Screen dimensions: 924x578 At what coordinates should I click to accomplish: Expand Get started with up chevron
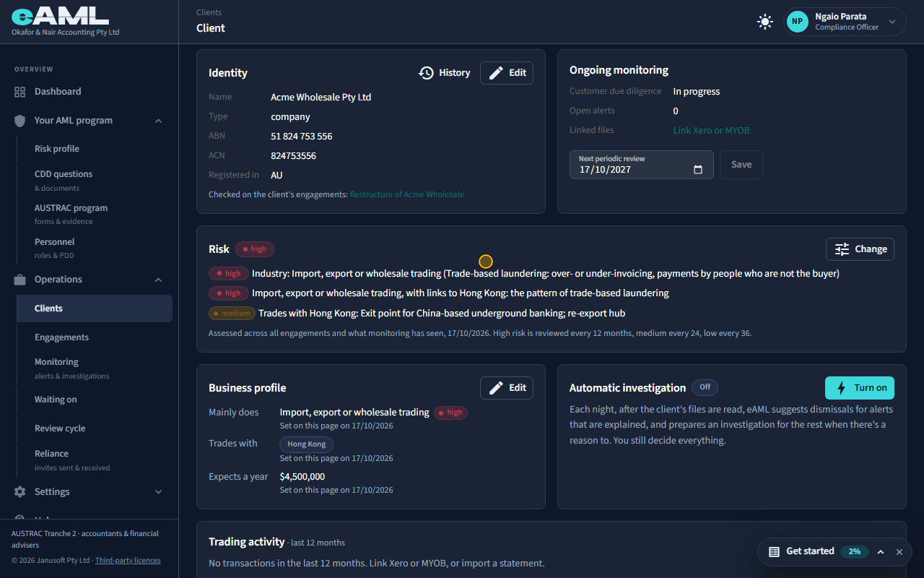[881, 552]
